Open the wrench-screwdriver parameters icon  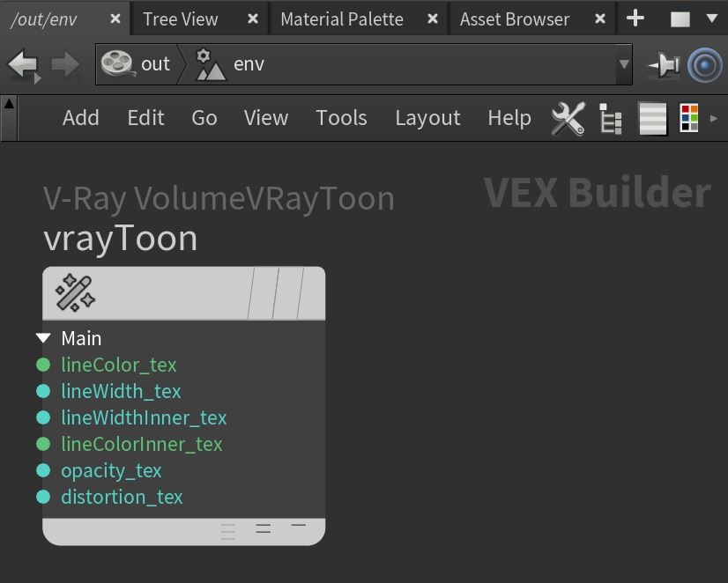[x=568, y=119]
